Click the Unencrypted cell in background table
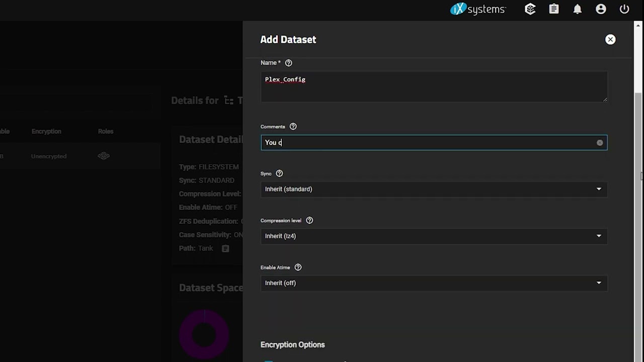The image size is (644, 362). (x=49, y=156)
